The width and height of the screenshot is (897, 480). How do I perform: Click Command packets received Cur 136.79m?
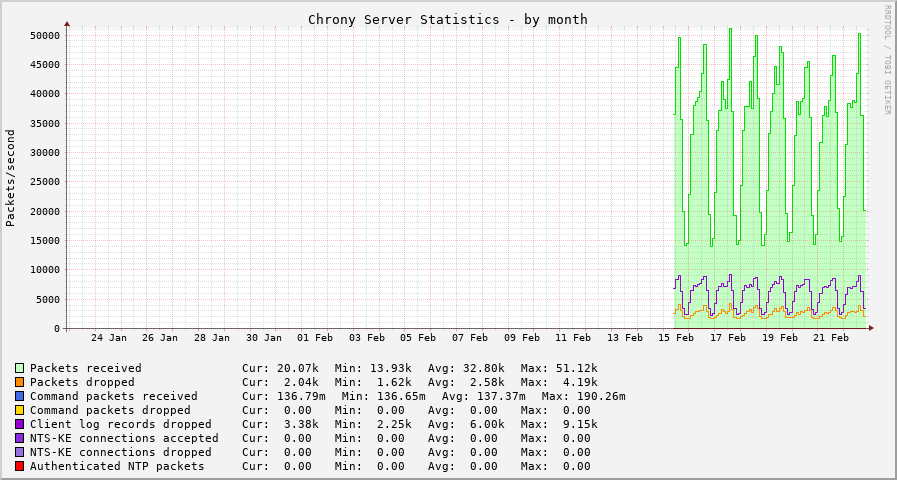point(301,396)
